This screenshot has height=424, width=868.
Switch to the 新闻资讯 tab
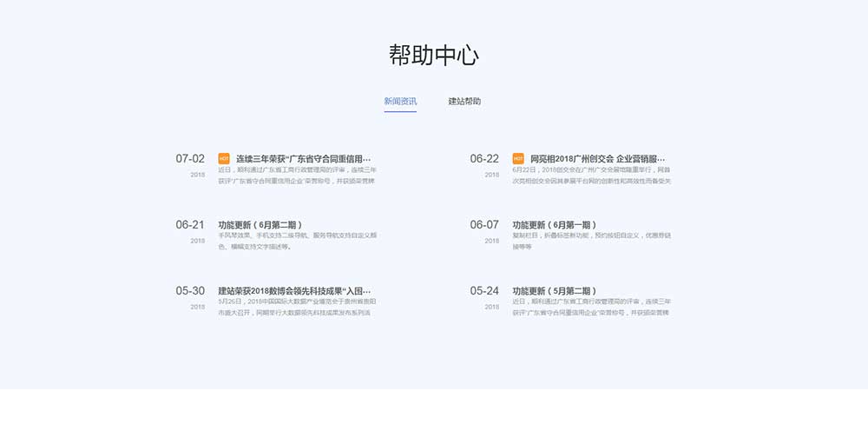click(x=400, y=102)
